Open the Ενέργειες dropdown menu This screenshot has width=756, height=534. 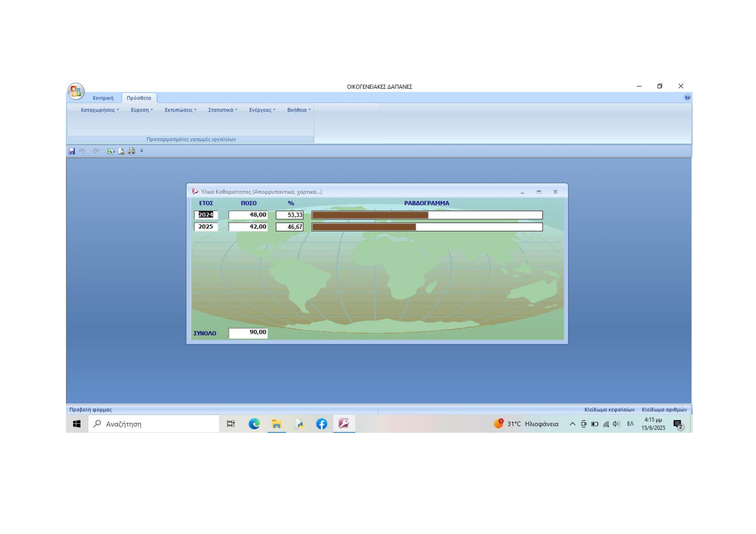pyautogui.click(x=262, y=110)
